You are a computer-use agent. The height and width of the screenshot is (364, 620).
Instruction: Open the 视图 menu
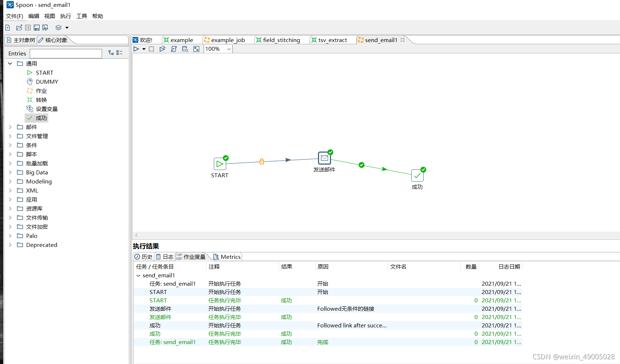[x=50, y=16]
